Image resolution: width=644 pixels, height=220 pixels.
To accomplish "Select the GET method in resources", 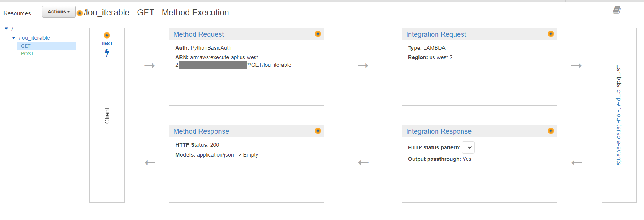I will tap(26, 46).
